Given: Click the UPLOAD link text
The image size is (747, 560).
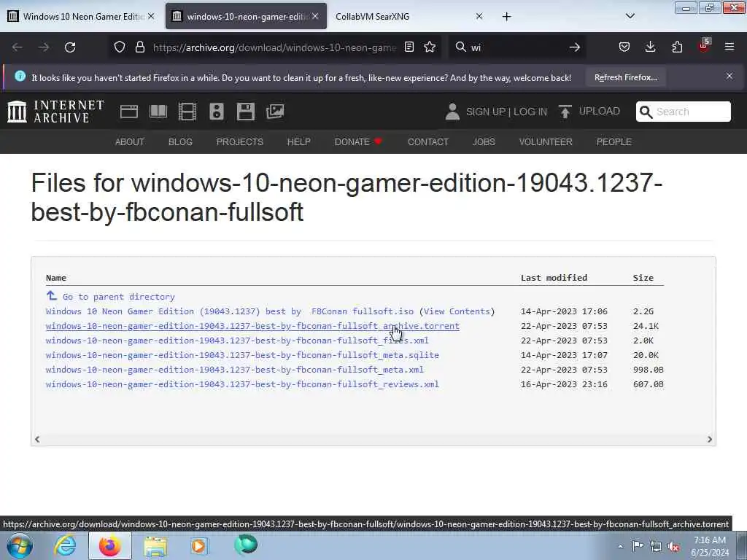Looking at the screenshot, I should pos(600,111).
